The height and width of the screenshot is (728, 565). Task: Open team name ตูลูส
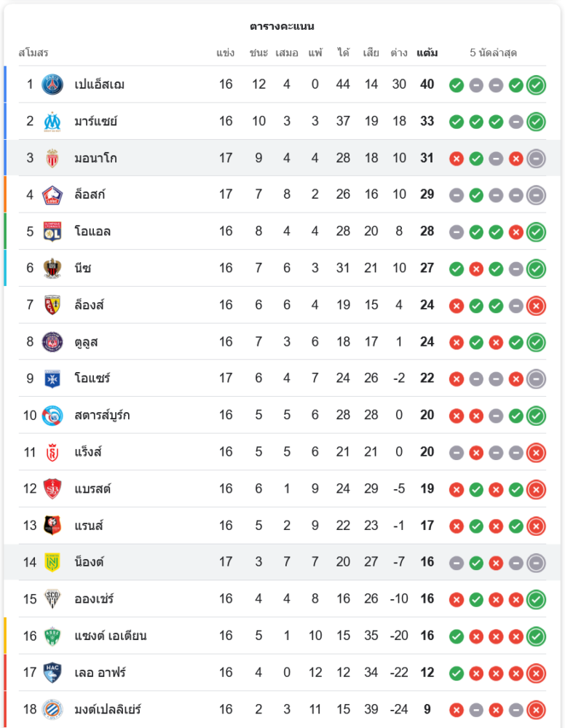[x=87, y=341]
